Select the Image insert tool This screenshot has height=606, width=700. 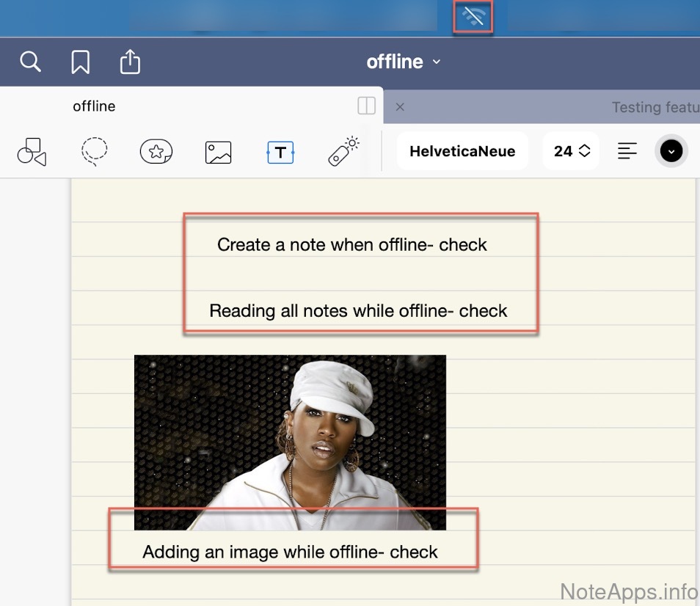[x=218, y=152]
